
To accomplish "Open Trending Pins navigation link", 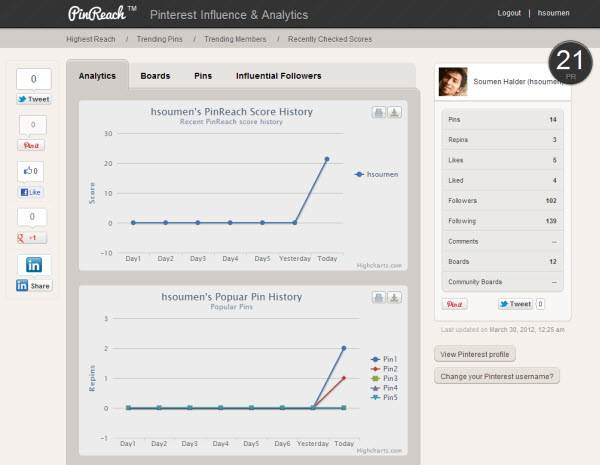I will tap(160, 39).
